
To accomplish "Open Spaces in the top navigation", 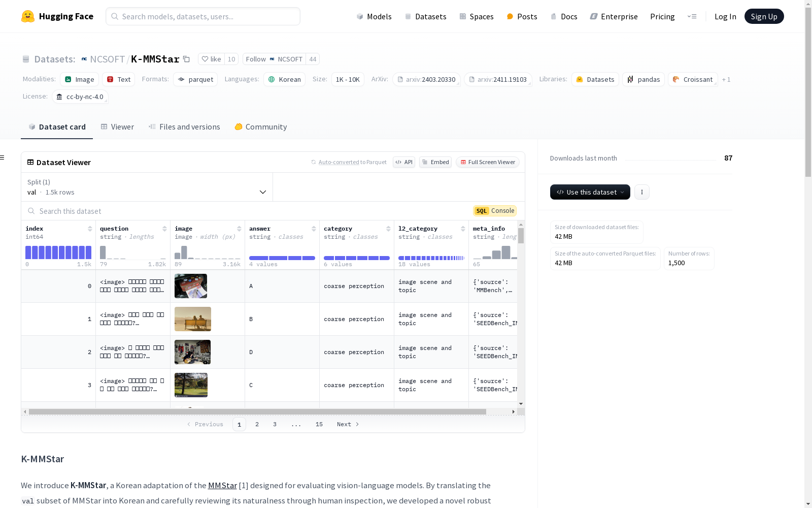I will (477, 16).
